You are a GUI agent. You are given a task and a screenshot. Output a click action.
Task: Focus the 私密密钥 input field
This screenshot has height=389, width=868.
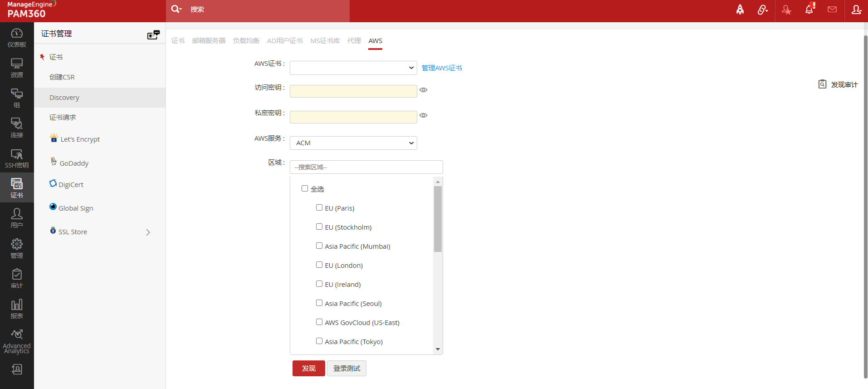(x=353, y=117)
